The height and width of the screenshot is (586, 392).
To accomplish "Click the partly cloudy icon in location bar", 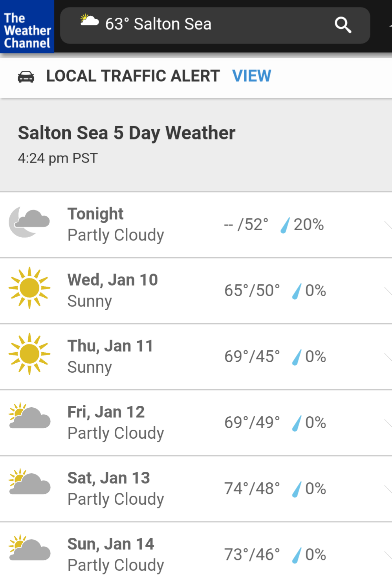I will point(89,20).
